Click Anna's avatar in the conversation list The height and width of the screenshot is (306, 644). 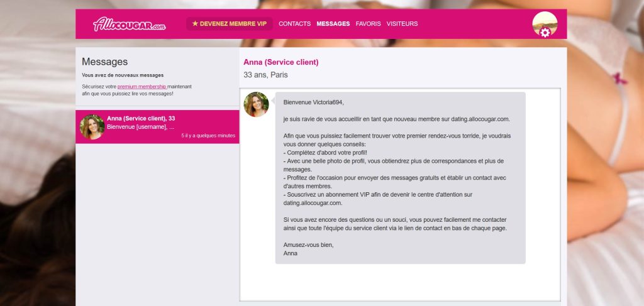pyautogui.click(x=92, y=127)
